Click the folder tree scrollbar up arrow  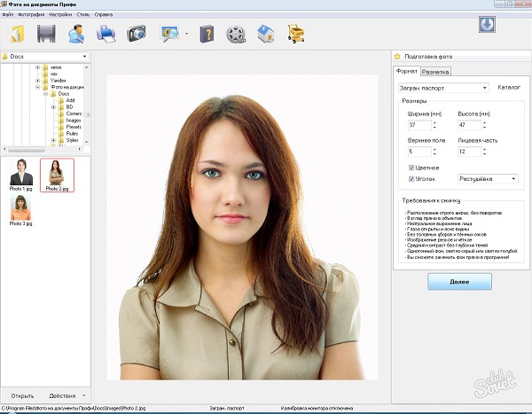[87, 67]
